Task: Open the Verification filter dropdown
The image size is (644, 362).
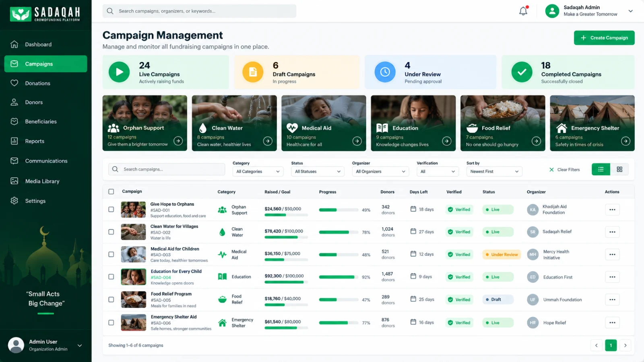Action: pyautogui.click(x=438, y=171)
